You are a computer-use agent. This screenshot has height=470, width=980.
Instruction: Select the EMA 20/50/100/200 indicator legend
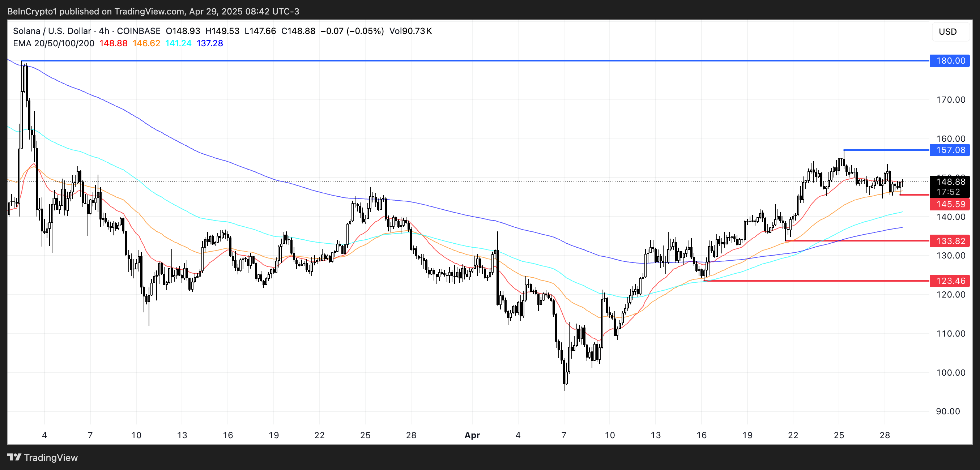[53, 43]
